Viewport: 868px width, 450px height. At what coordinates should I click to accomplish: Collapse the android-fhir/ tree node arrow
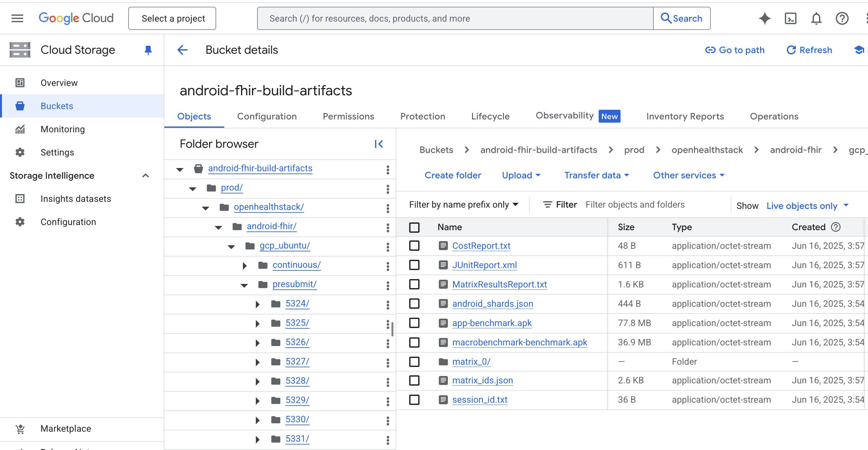pos(218,228)
